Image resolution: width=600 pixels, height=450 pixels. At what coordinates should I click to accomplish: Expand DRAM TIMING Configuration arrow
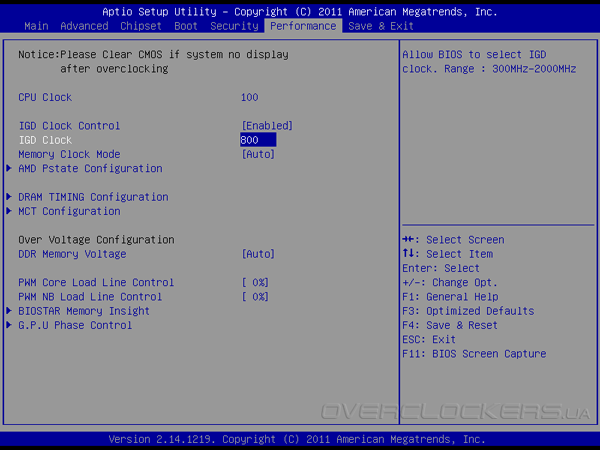[x=9, y=197]
